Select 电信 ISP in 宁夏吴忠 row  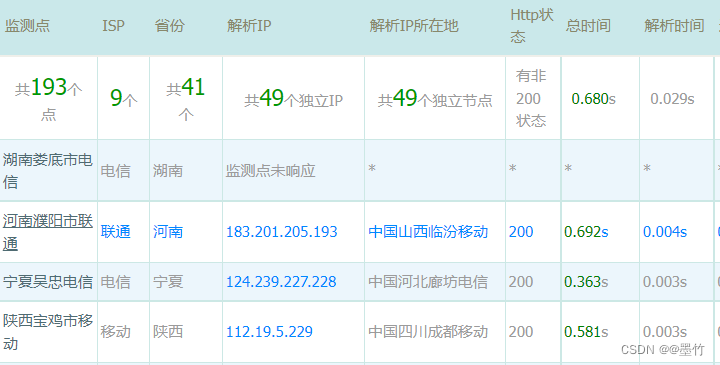[115, 282]
